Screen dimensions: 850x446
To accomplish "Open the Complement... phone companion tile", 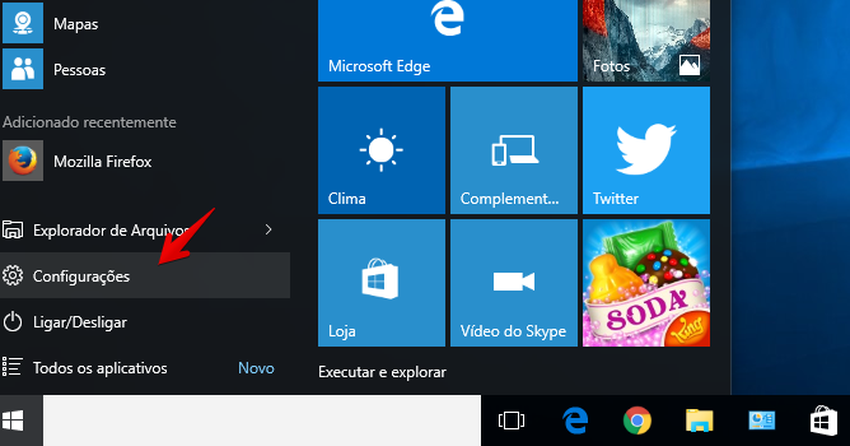I will pyautogui.click(x=514, y=150).
